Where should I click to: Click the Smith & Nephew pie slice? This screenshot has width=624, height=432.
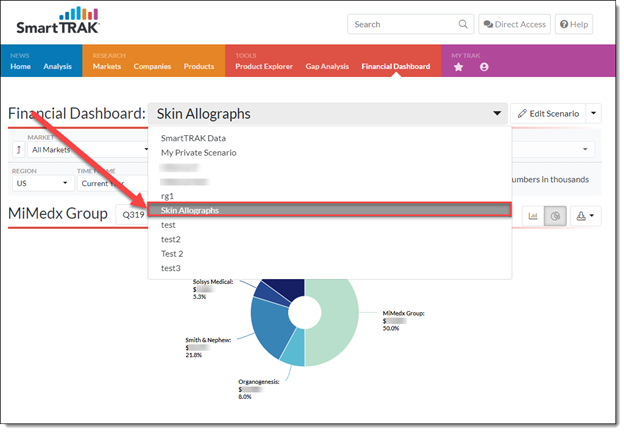[271, 324]
